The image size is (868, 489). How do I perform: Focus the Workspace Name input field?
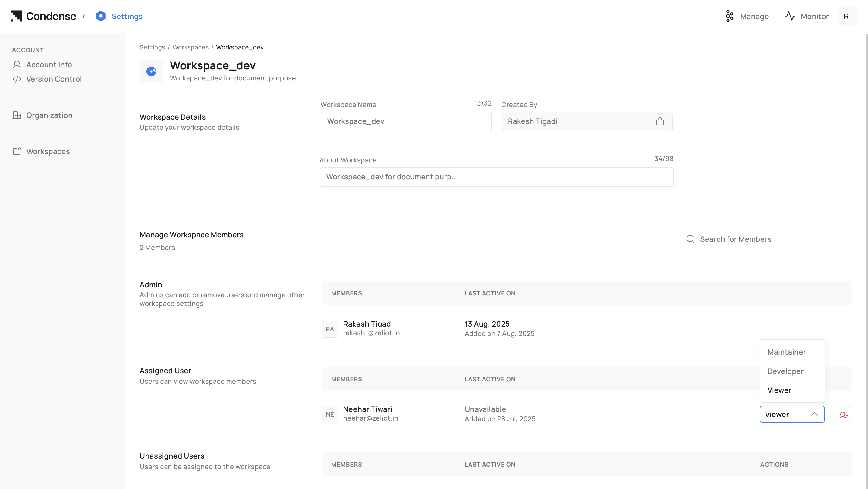coord(406,121)
